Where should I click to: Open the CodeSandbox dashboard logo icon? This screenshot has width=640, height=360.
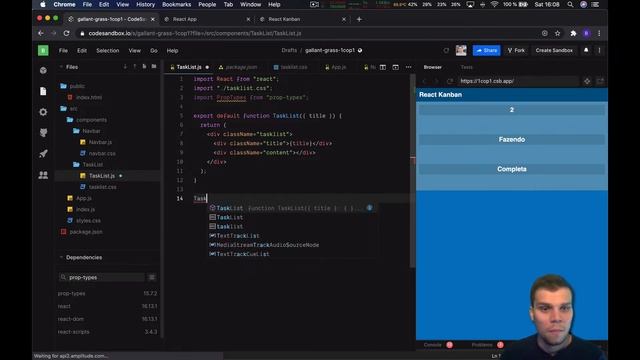click(x=43, y=51)
